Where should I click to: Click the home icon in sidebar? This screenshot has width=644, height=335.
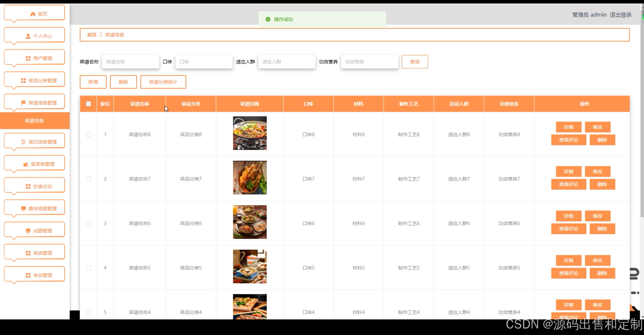pyautogui.click(x=33, y=14)
